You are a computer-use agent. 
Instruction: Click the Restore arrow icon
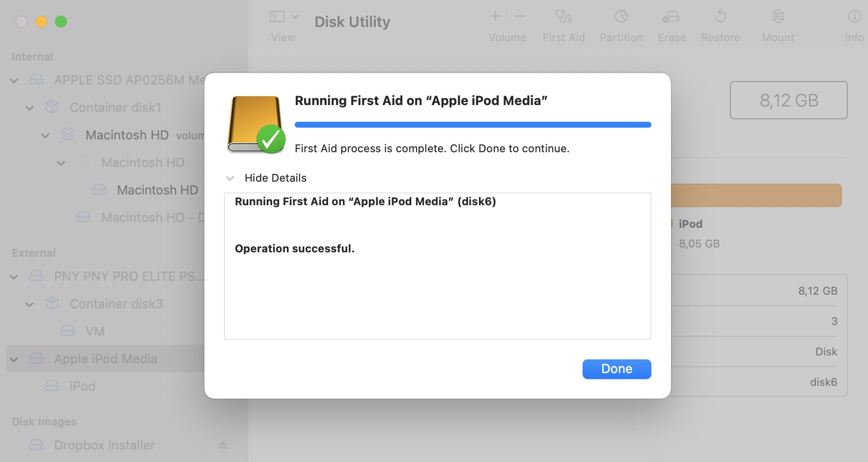(x=720, y=16)
